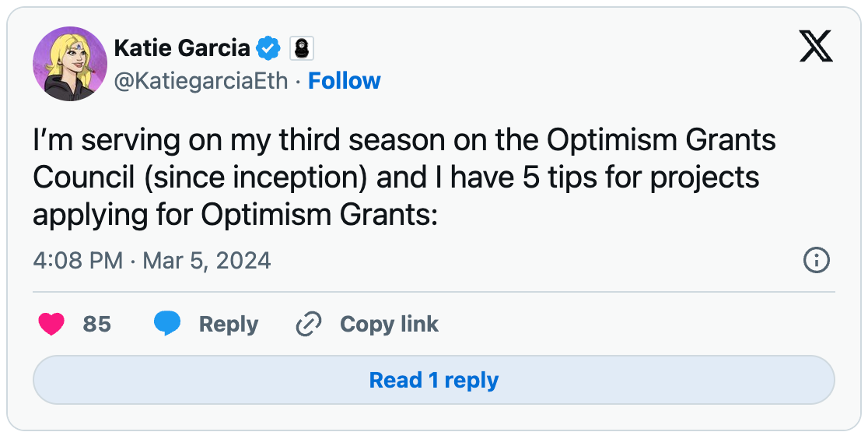Follow Katie Garcia
Screen dimensions: 868x439
[345, 81]
